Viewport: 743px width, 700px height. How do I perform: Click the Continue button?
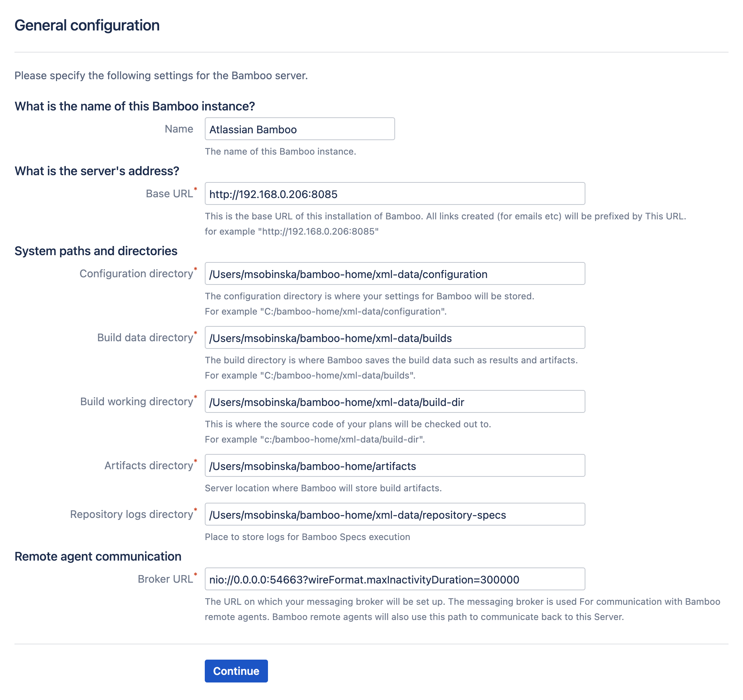point(236,671)
